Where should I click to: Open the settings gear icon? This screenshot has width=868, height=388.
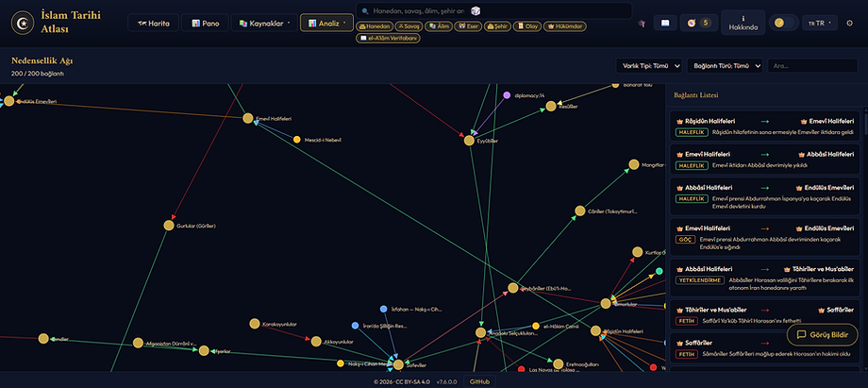click(850, 24)
